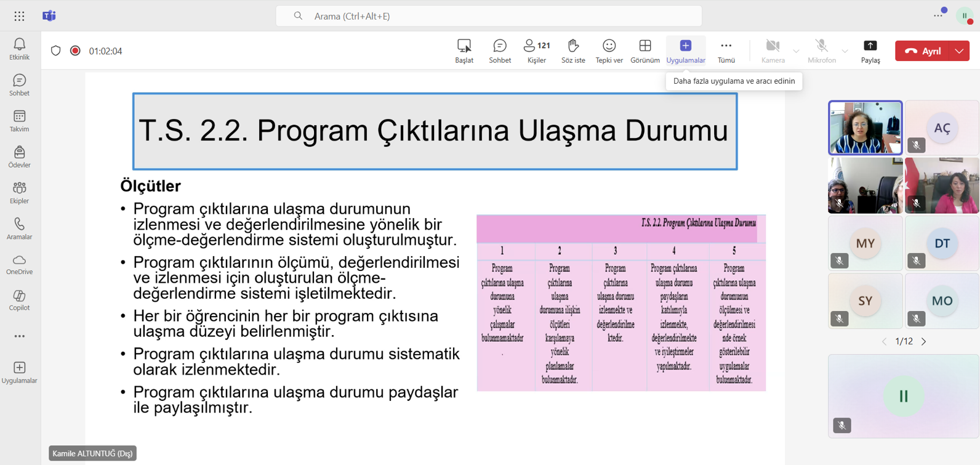Click the Ayrıl button to leave
This screenshot has height=465, width=980.
tap(923, 51)
